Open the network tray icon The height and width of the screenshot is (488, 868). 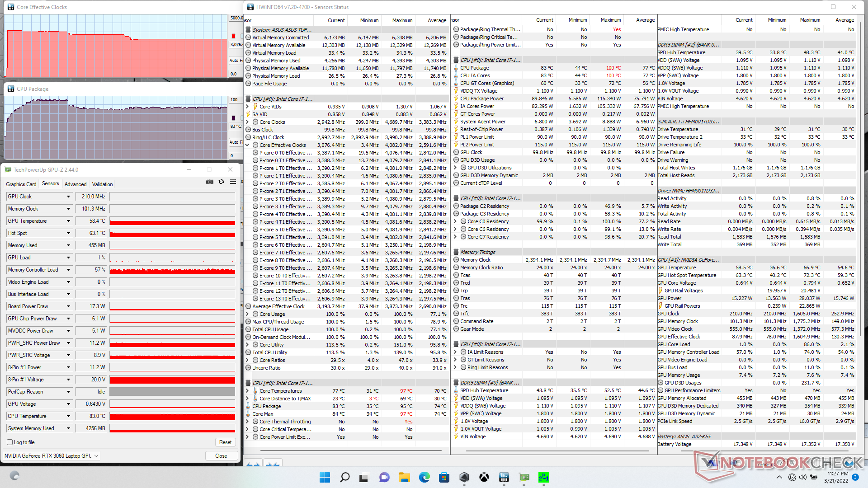click(x=792, y=477)
